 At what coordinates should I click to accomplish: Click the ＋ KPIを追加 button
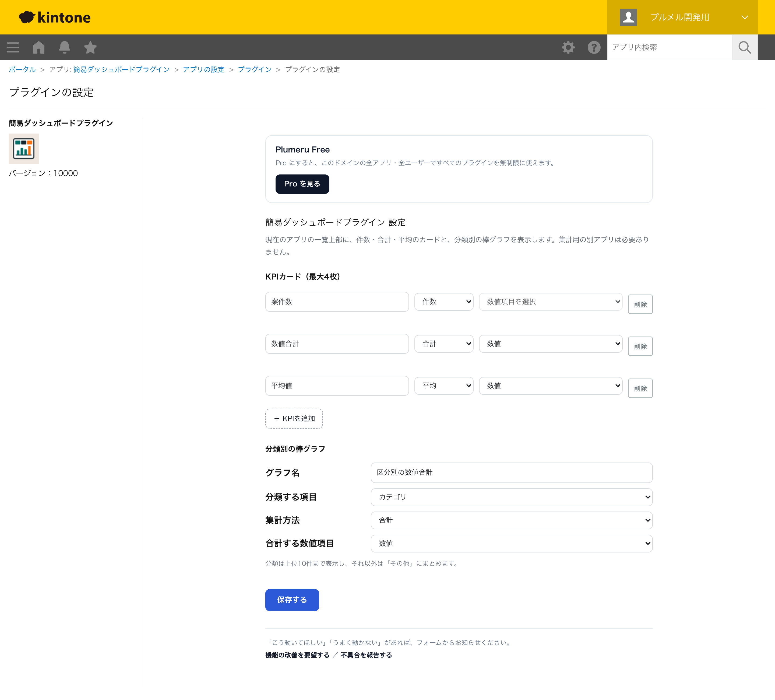[294, 418]
